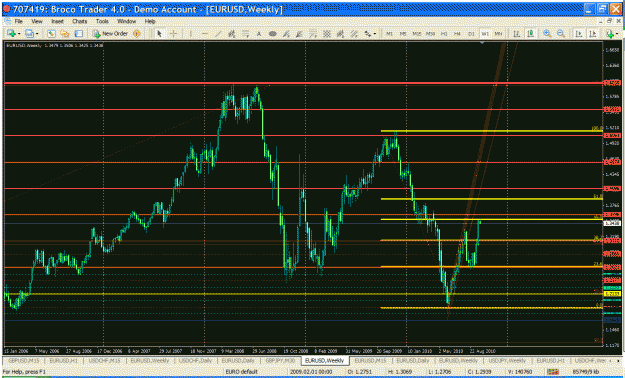Image resolution: width=625 pixels, height=378 pixels.
Task: Switch chart to MN monthly timeframe
Action: (x=499, y=34)
